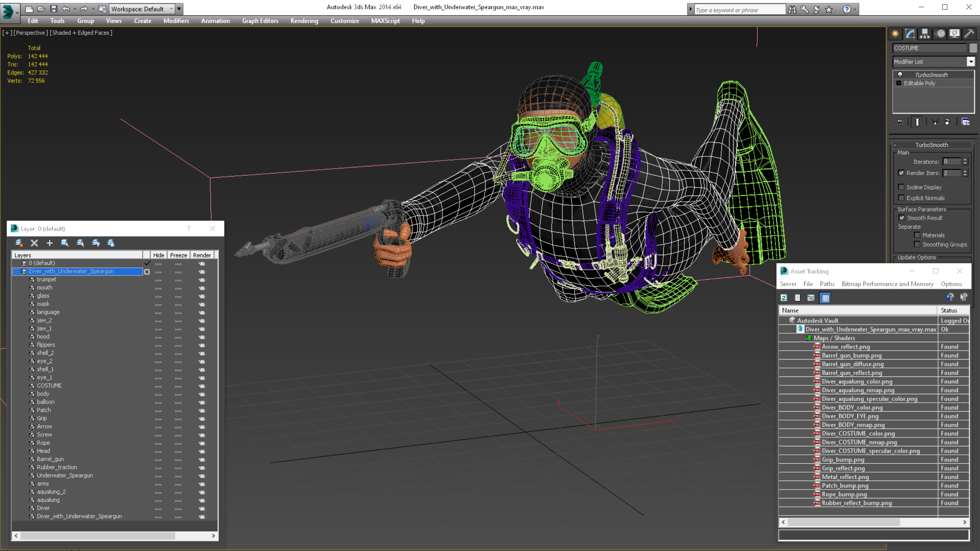980x551 pixels.
Task: Enable Separate by Materials checkbox
Action: point(917,235)
